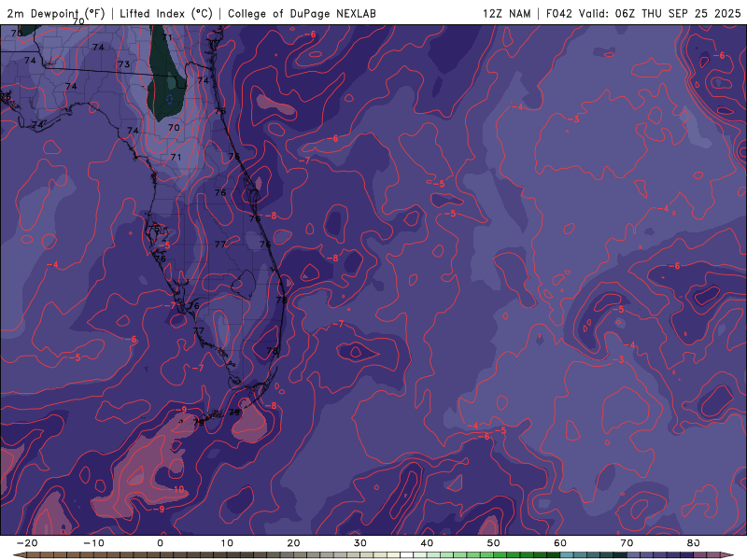Click the red "-10" lifted index contour label

pyautogui.click(x=176, y=489)
